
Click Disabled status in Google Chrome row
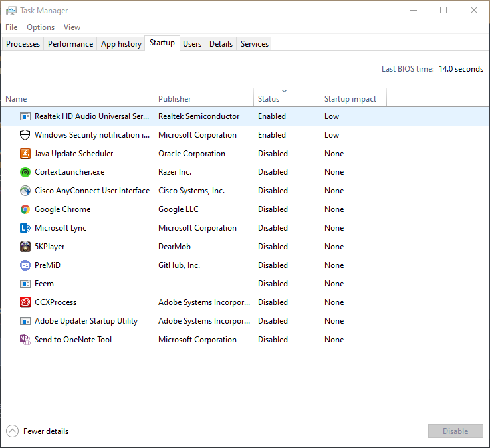point(273,209)
